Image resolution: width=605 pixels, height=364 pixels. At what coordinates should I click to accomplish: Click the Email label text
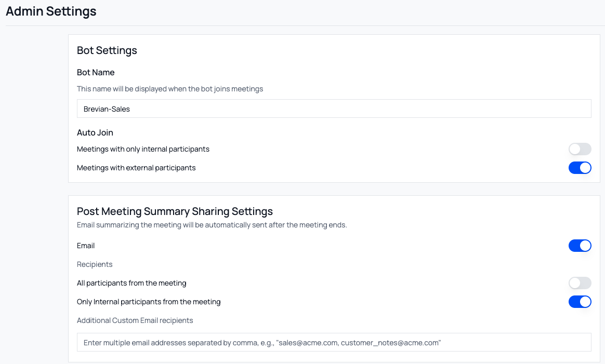point(85,246)
